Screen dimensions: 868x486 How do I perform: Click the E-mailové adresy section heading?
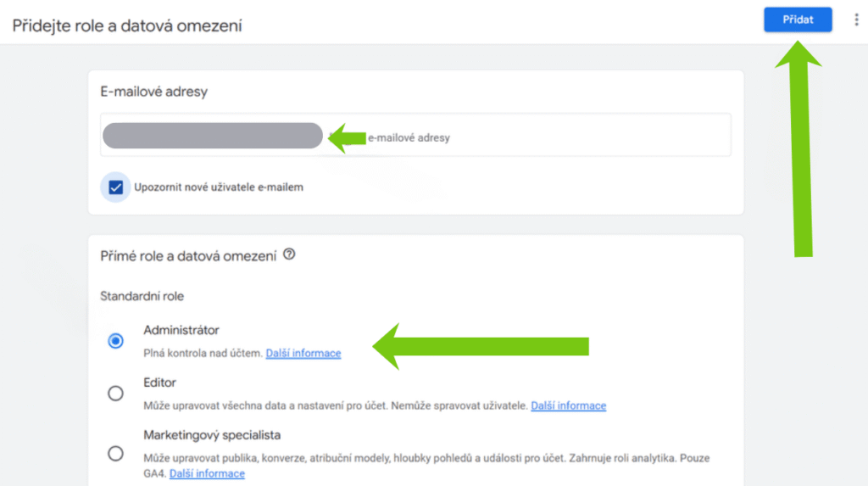click(154, 92)
